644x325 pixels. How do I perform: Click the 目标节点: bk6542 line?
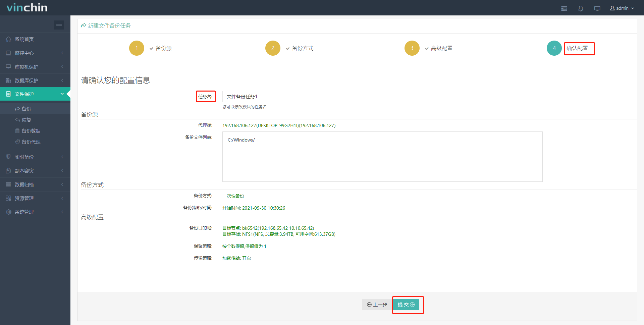(268, 228)
